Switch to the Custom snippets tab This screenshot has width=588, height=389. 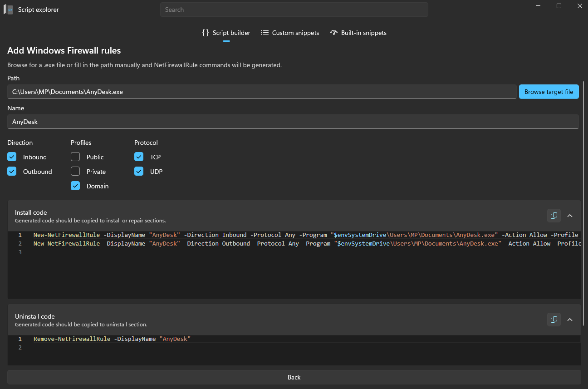295,33
